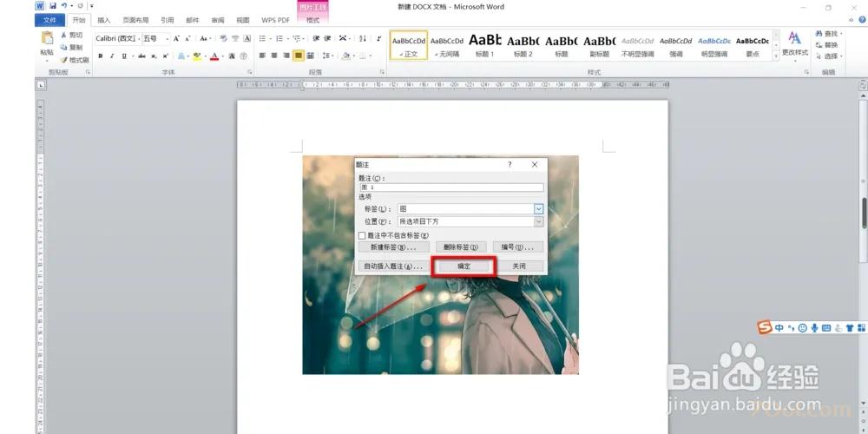Click the Bullets list icon
This screenshot has height=434, width=868.
(x=262, y=38)
